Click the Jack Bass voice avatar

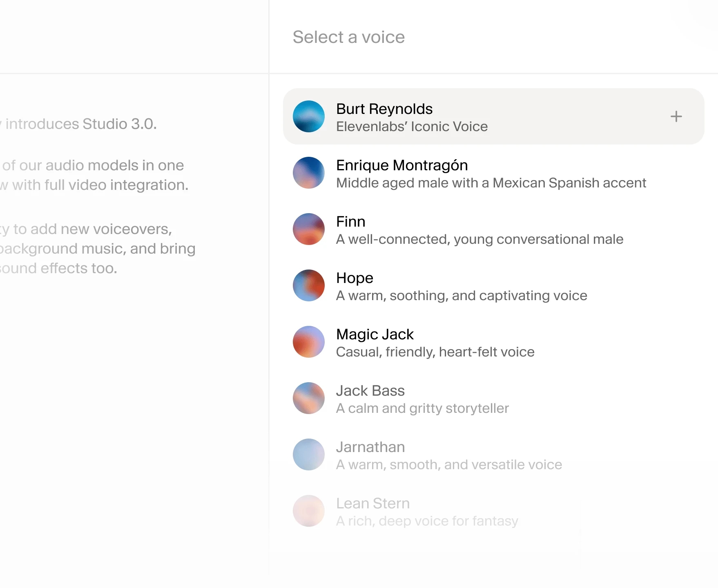(309, 398)
